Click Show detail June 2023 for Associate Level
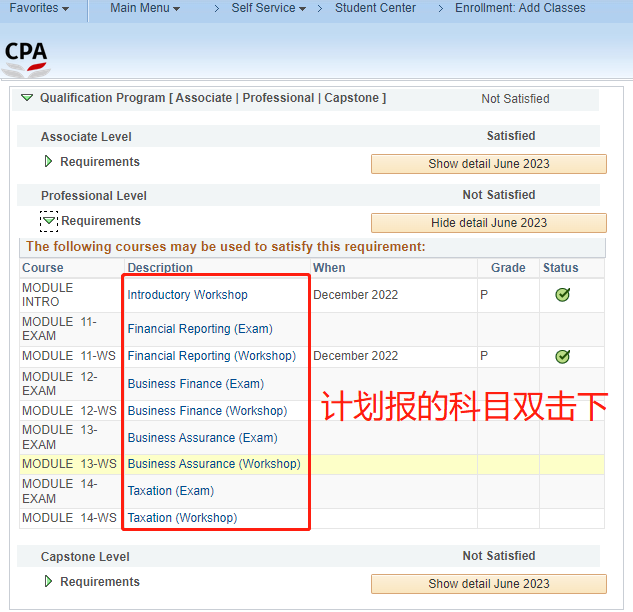633x612 pixels. tap(488, 164)
